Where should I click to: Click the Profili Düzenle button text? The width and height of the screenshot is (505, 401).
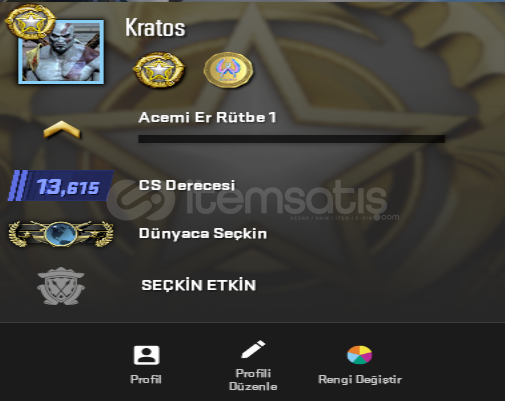click(253, 380)
